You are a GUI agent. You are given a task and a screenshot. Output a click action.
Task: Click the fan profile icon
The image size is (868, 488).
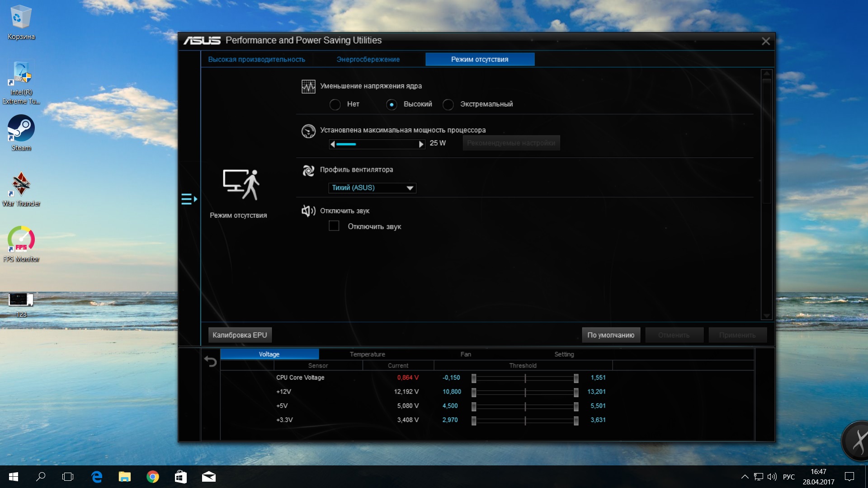(308, 170)
